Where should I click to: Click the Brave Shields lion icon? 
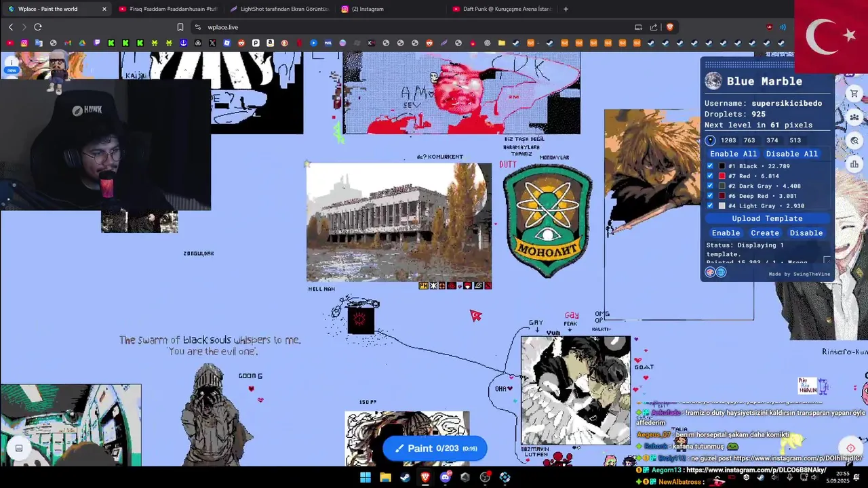(670, 27)
